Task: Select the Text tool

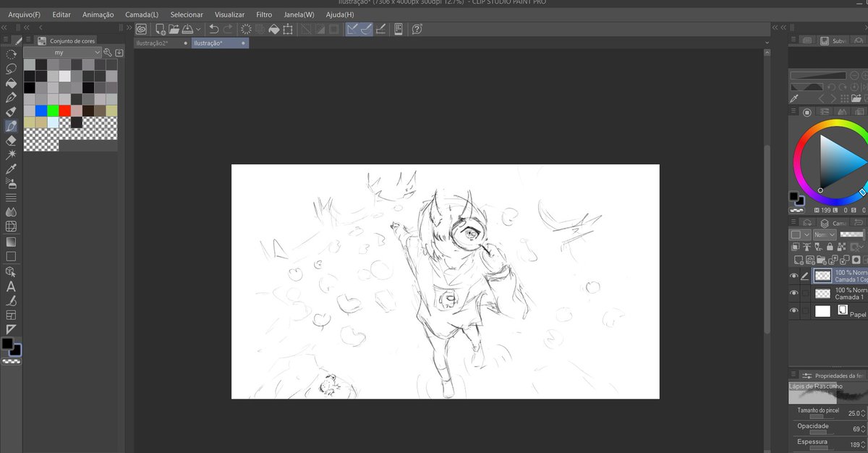Action: pyautogui.click(x=11, y=286)
